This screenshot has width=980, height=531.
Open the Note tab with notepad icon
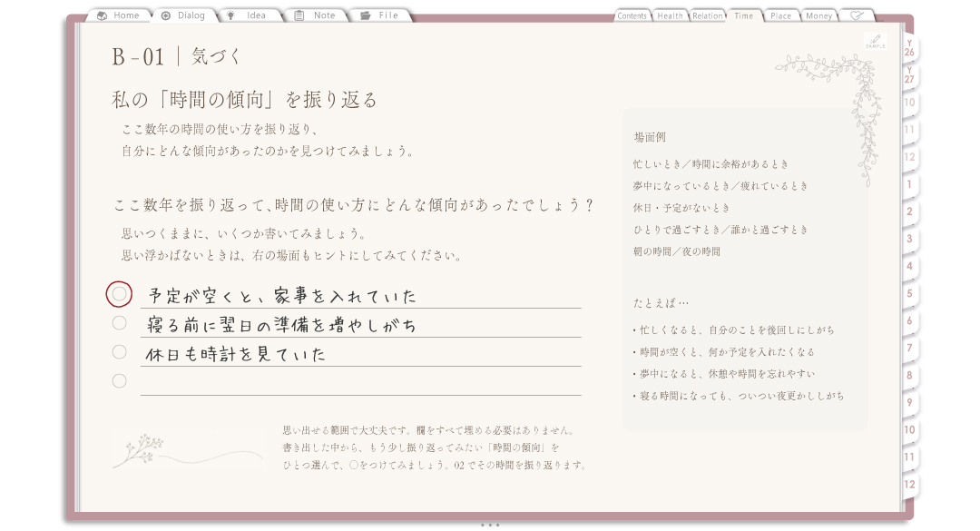pos(316,15)
